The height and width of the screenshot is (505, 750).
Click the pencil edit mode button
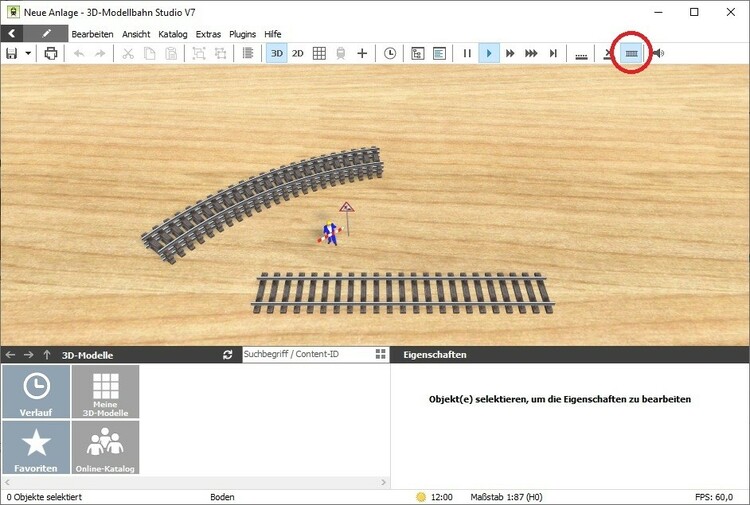(46, 33)
